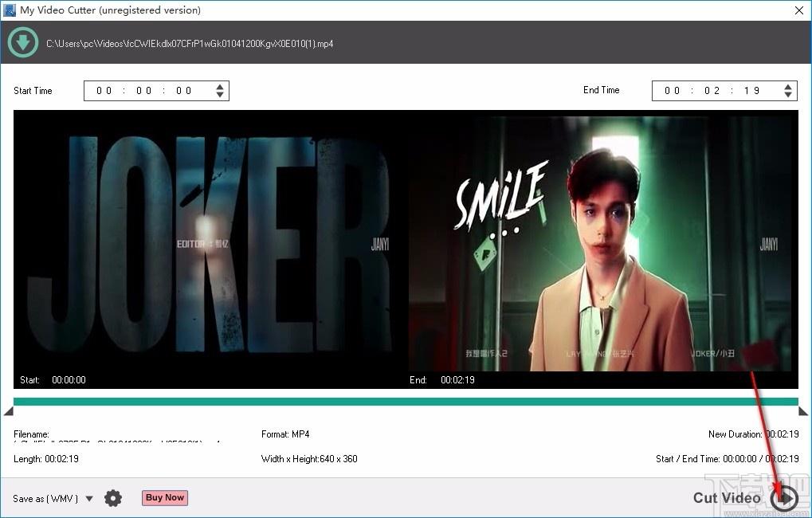Click the right end trim marker

tap(803, 411)
